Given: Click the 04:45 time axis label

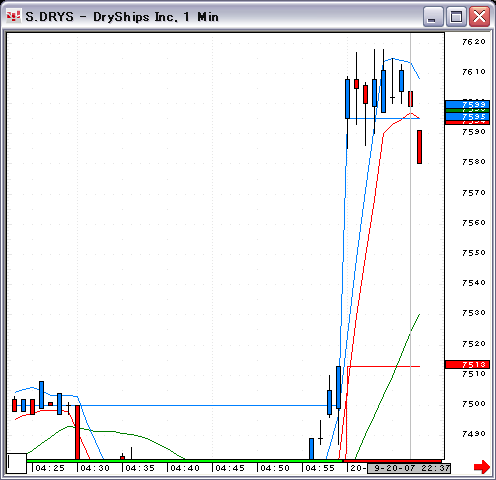Looking at the screenshot, I should tap(230, 468).
